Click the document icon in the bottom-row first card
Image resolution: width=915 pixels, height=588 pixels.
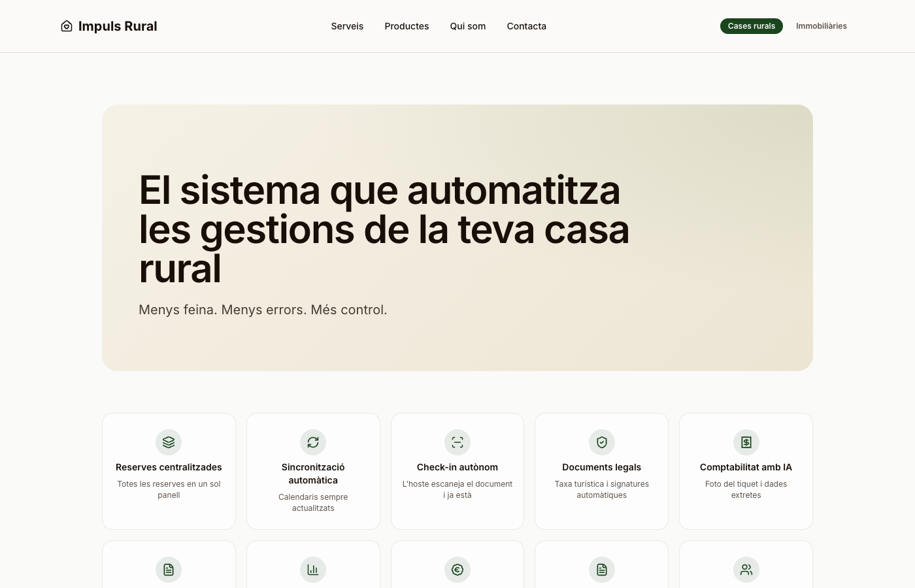169,570
